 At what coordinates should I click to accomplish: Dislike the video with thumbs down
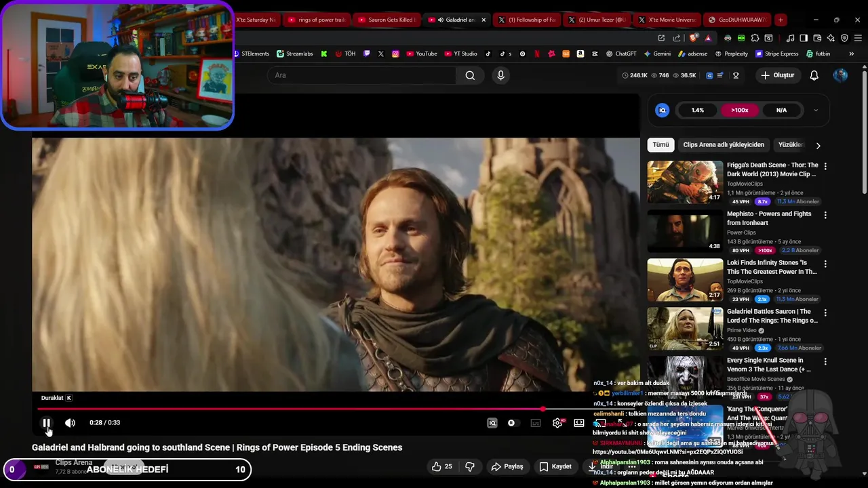click(469, 466)
